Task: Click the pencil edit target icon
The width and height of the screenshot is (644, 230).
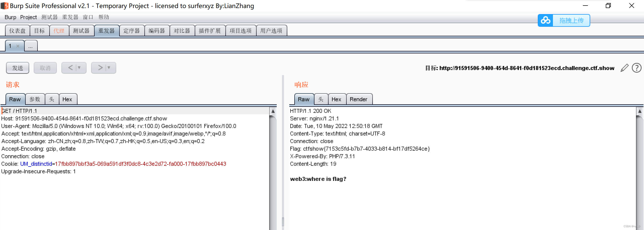Action: click(625, 68)
